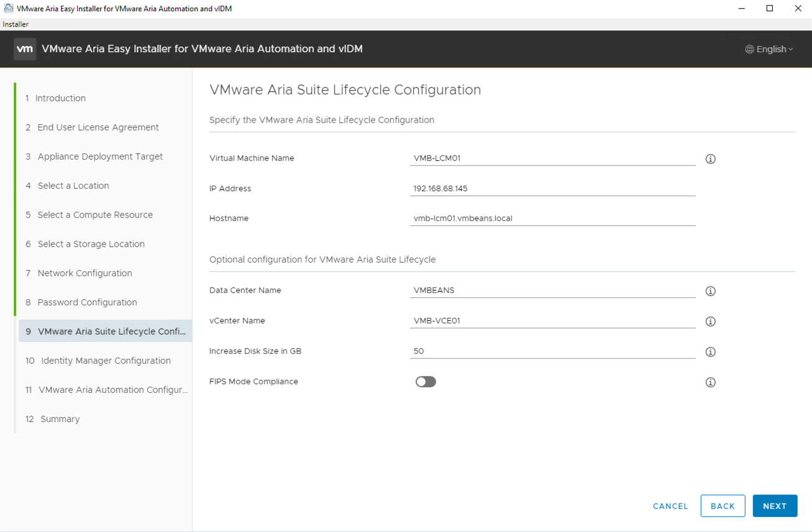Select step 9 VMware Aria Suite Lifecycle Configuration
This screenshot has height=532, width=812.
pyautogui.click(x=105, y=331)
